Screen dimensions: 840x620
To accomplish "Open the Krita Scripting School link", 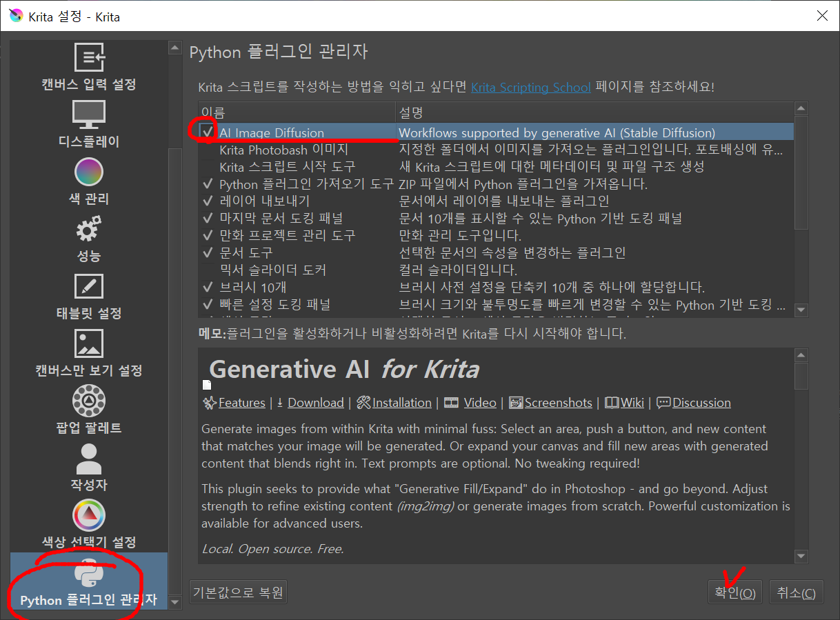I will 531,88.
